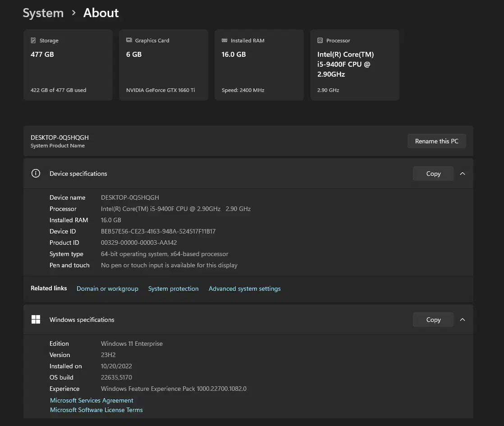
Task: Click the Device specifications info icon
Action: (x=36, y=174)
